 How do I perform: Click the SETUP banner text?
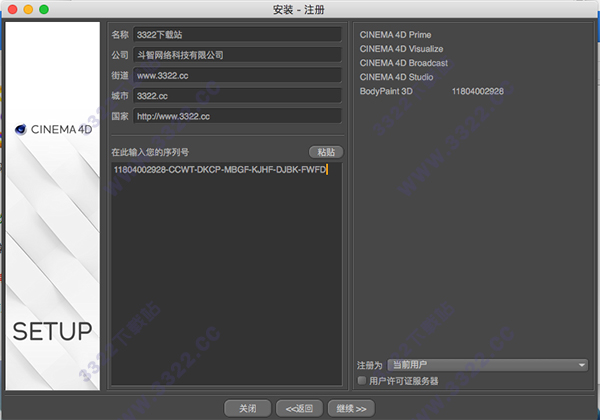pyautogui.click(x=52, y=331)
